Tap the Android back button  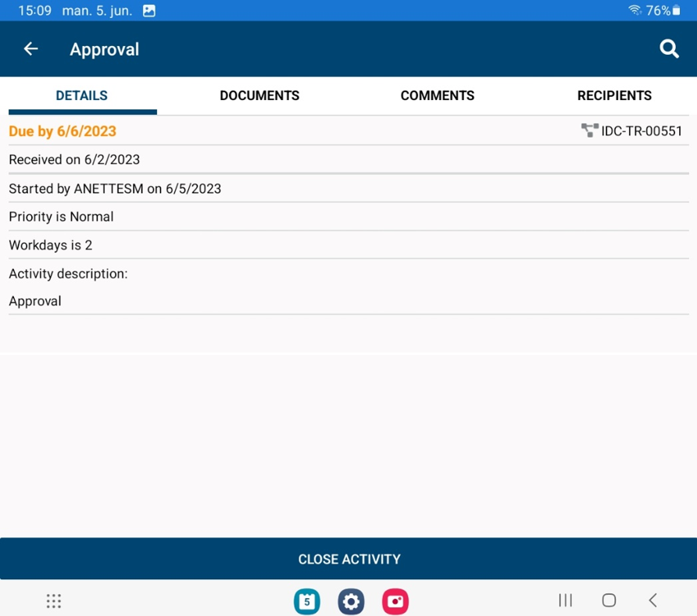point(652,600)
